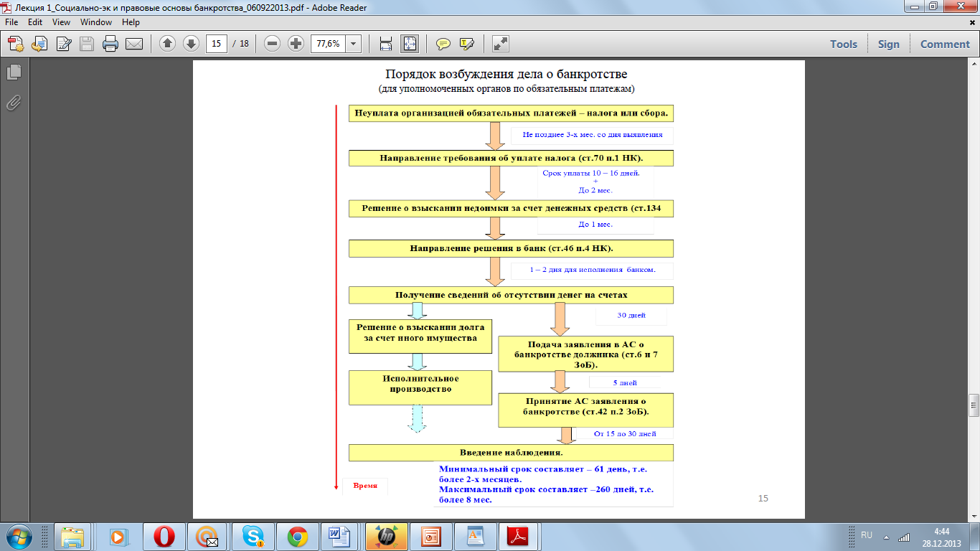The image size is (980, 551).
Task: Click the total page count '/ 18'
Action: tap(240, 44)
